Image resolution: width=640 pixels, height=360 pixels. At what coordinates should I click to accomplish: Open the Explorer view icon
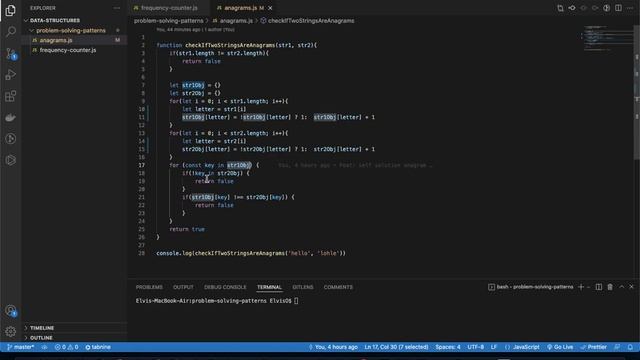11,10
